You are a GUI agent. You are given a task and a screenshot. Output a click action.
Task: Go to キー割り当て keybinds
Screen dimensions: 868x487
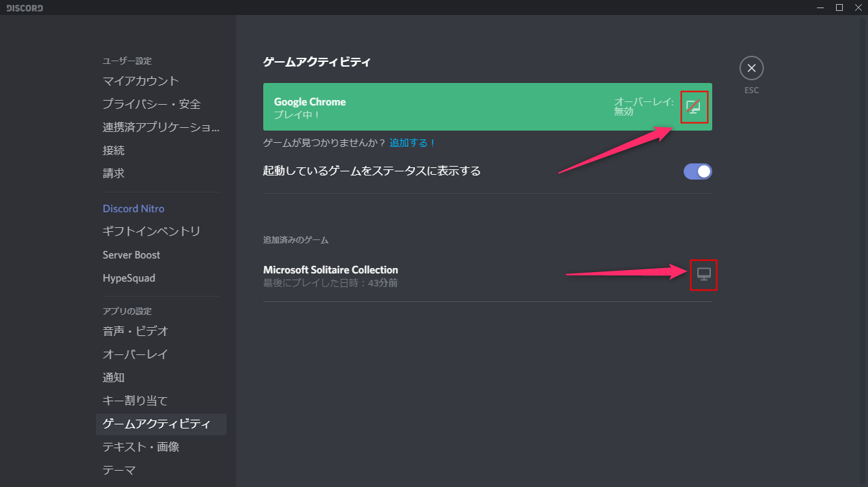click(135, 401)
